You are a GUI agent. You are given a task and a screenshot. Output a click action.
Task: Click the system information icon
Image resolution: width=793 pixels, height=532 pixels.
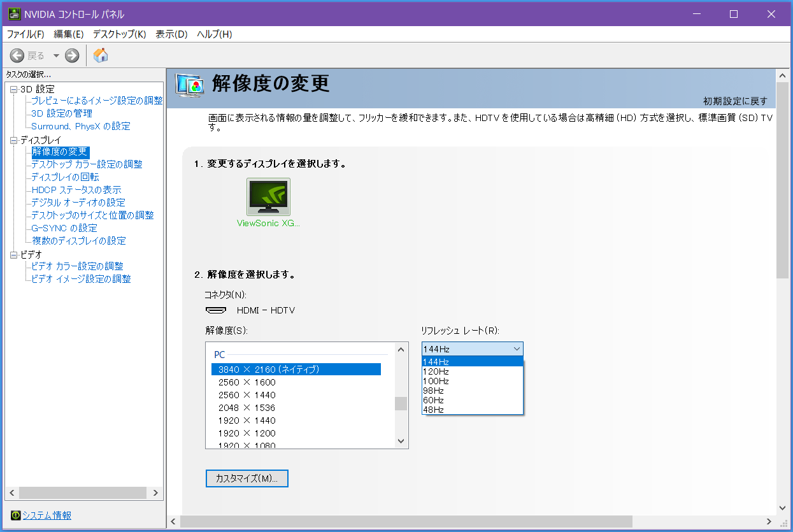click(15, 515)
